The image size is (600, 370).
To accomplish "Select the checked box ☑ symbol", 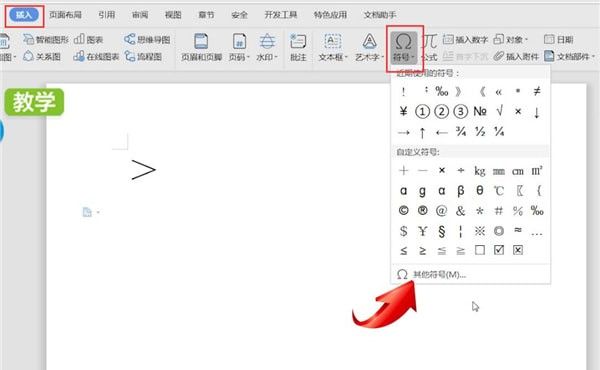I will click(499, 250).
